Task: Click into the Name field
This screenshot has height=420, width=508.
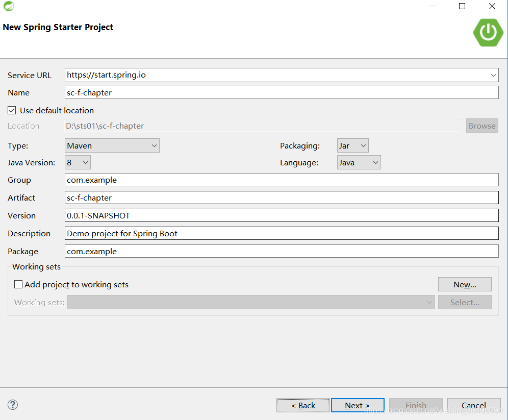Action: click(282, 93)
